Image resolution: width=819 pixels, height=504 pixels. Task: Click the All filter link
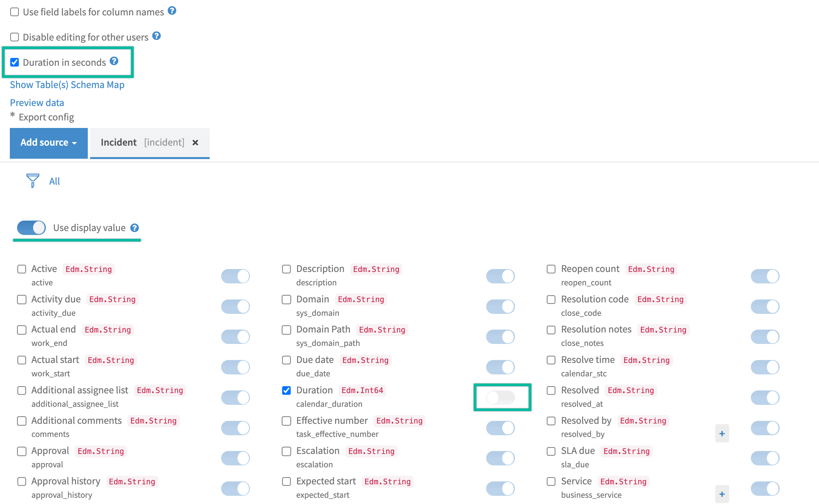coord(54,181)
